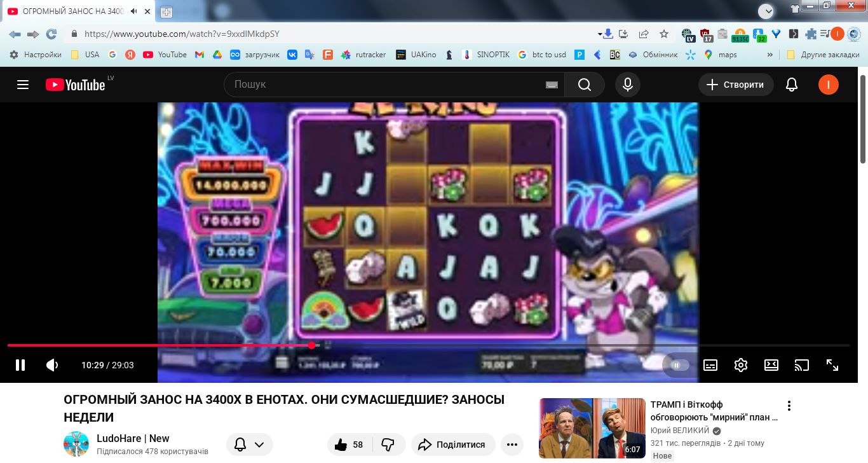Switch to theater mode
The height and width of the screenshot is (463, 868).
pyautogui.click(x=771, y=365)
